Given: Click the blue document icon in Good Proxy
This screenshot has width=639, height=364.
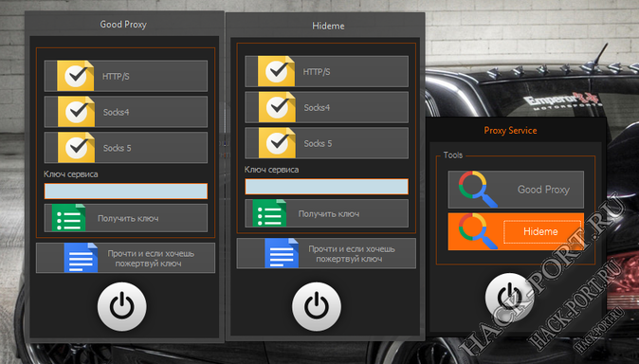Looking at the screenshot, I should (x=81, y=258).
